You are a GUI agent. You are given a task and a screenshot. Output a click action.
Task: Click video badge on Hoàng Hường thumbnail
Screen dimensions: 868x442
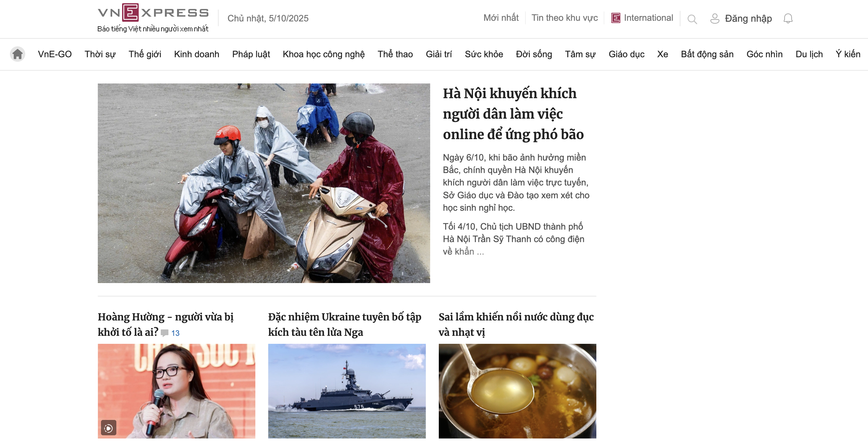click(109, 428)
